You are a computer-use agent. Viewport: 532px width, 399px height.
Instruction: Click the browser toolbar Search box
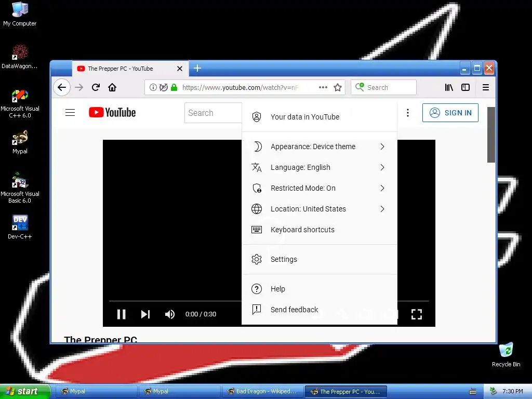point(384,87)
